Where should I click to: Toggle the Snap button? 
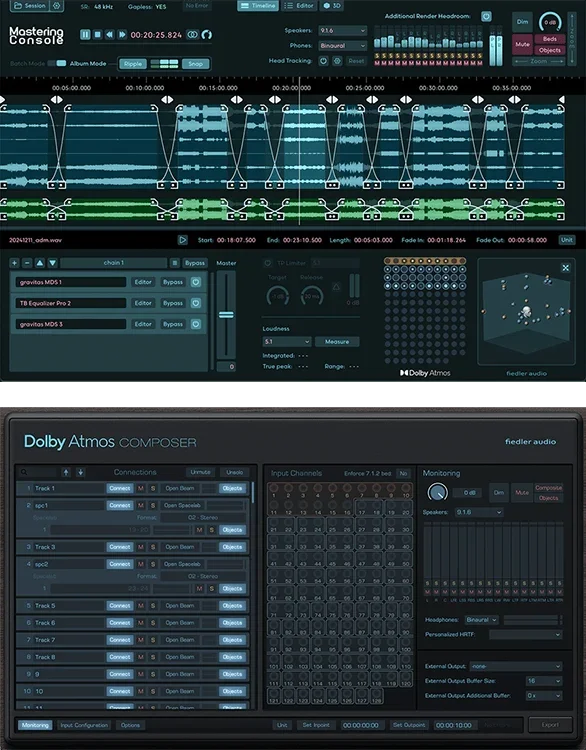point(195,64)
